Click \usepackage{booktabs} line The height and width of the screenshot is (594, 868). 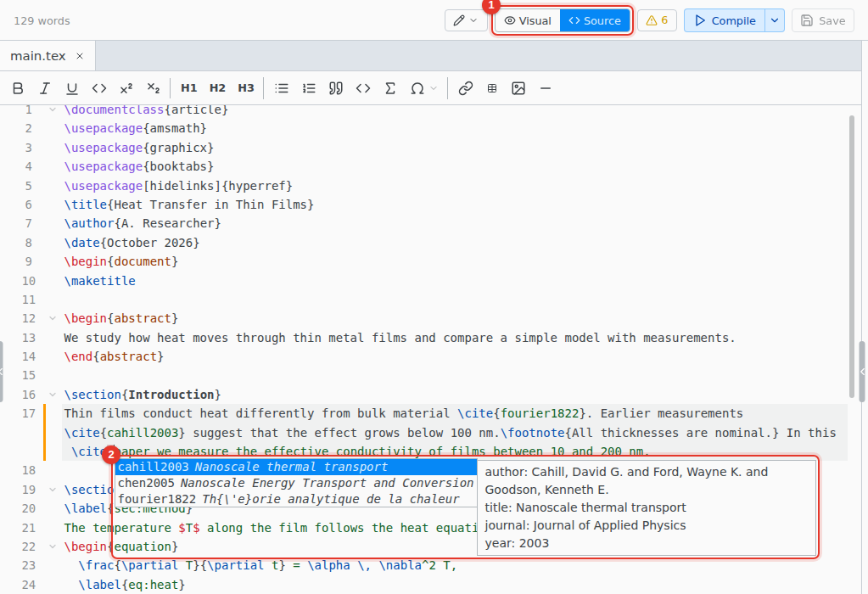click(x=139, y=166)
